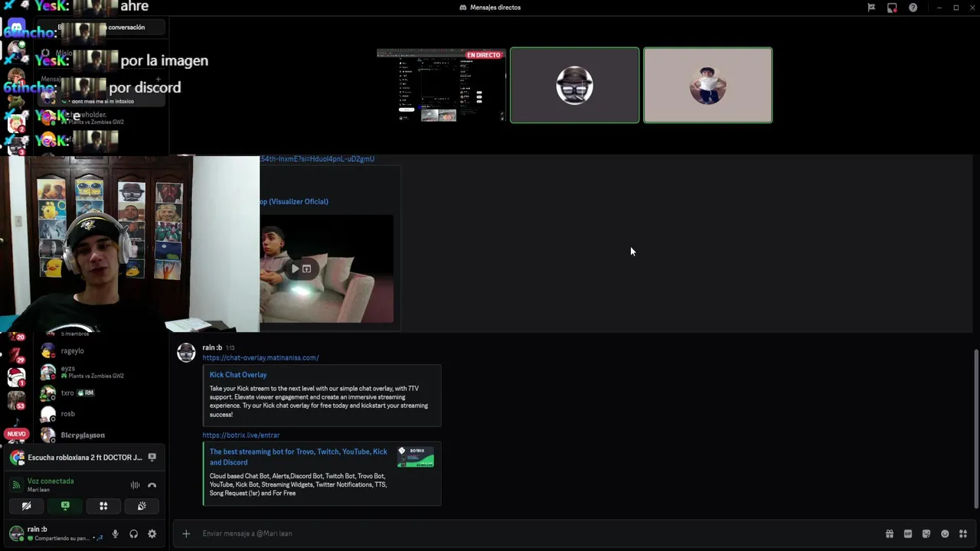Click the rain :b username in message

coord(212,347)
